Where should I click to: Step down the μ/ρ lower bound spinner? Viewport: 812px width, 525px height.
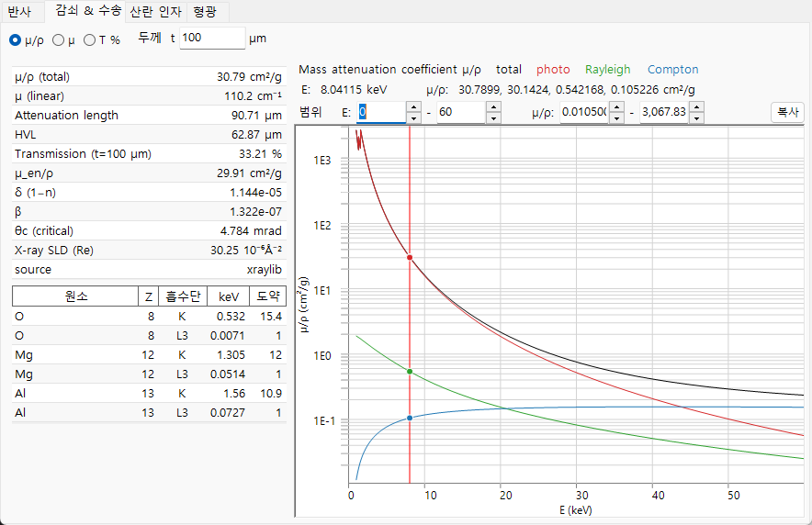point(616,117)
